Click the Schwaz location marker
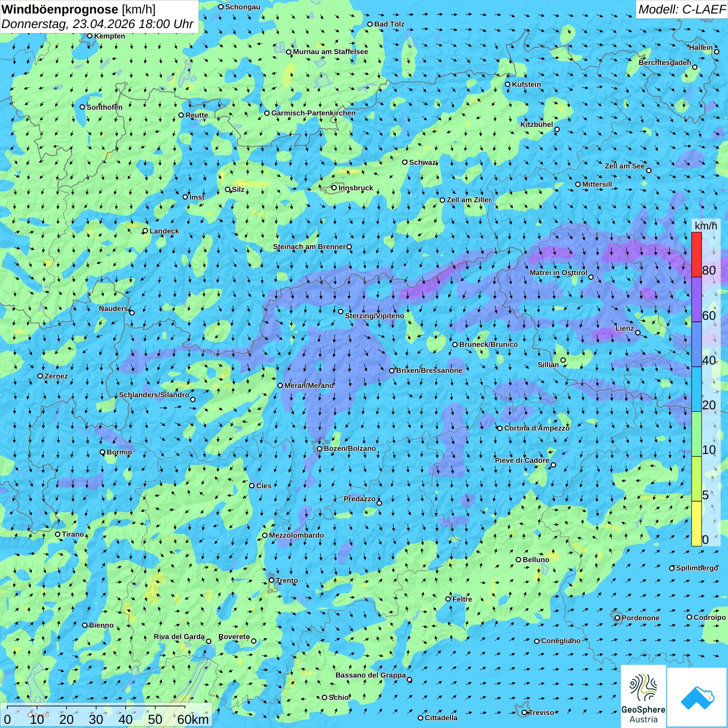The image size is (728, 728). (405, 162)
